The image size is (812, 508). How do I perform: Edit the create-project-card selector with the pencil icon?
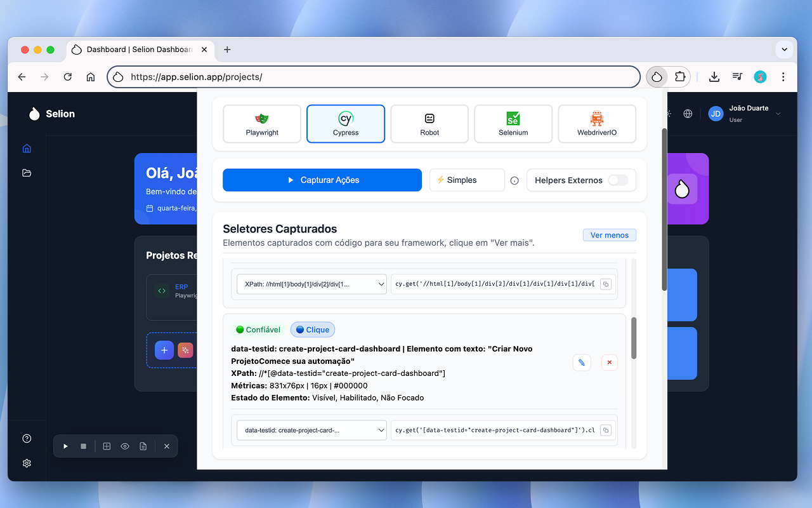coord(582,362)
